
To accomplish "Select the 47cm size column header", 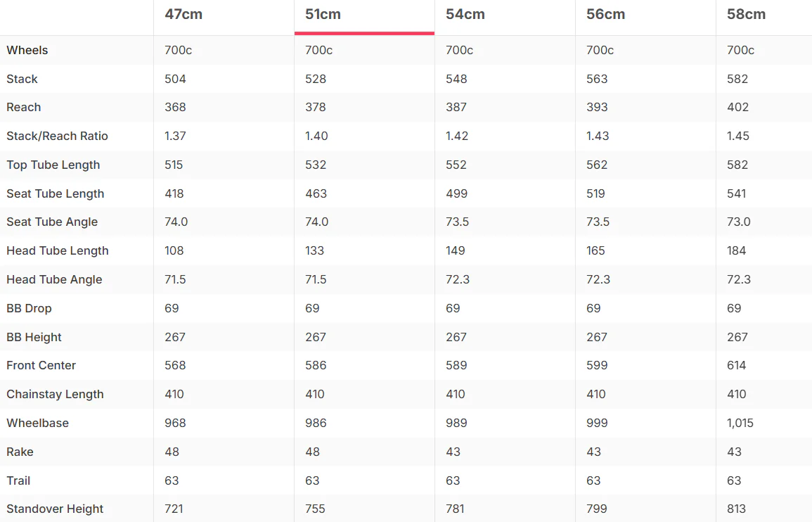I will (183, 15).
